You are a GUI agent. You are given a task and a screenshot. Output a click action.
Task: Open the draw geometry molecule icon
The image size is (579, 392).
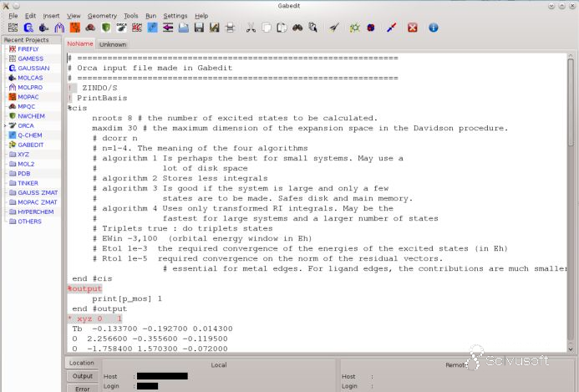click(355, 28)
